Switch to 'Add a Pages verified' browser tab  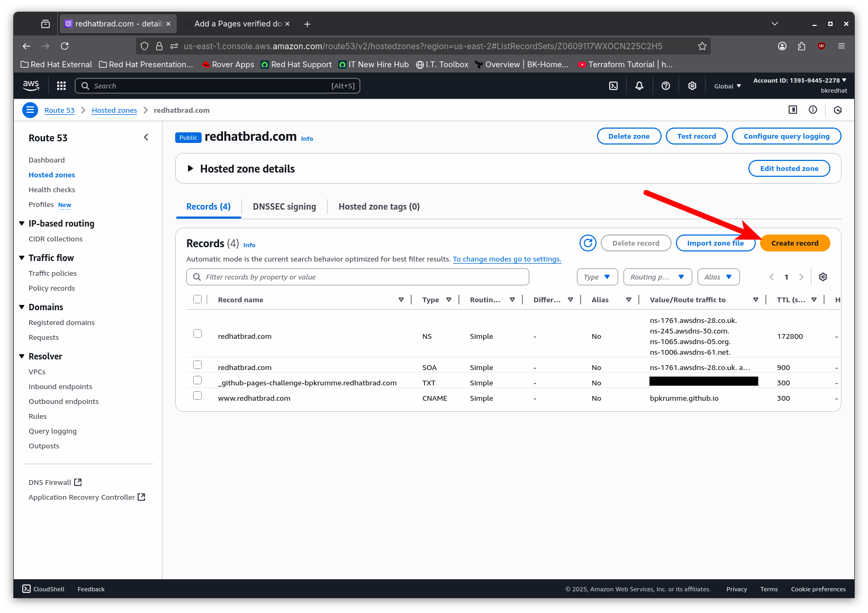click(x=238, y=24)
